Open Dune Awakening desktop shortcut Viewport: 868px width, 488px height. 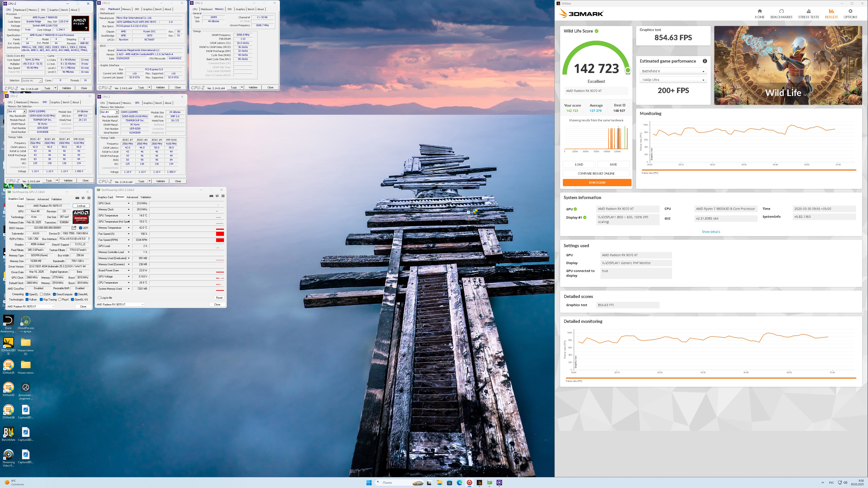point(8,324)
